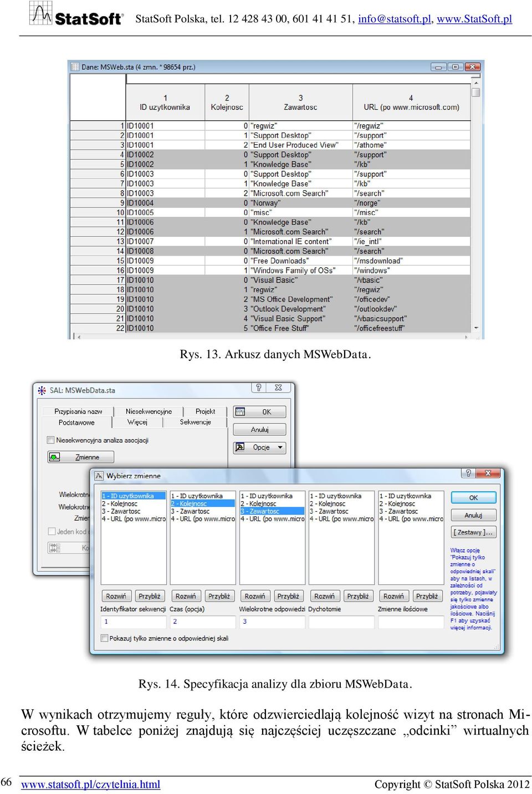Click Rozwiń under the Dychotomie list
The image size is (532, 794).
[324, 597]
